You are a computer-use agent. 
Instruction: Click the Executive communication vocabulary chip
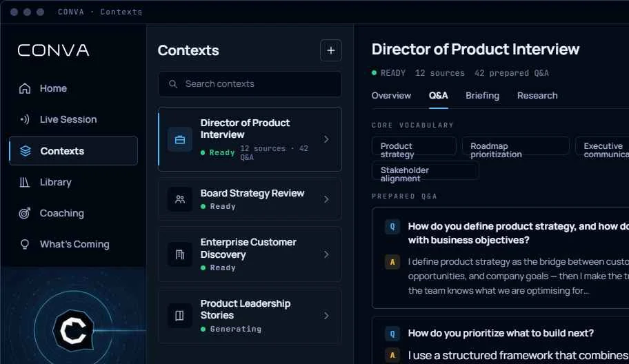602,146
